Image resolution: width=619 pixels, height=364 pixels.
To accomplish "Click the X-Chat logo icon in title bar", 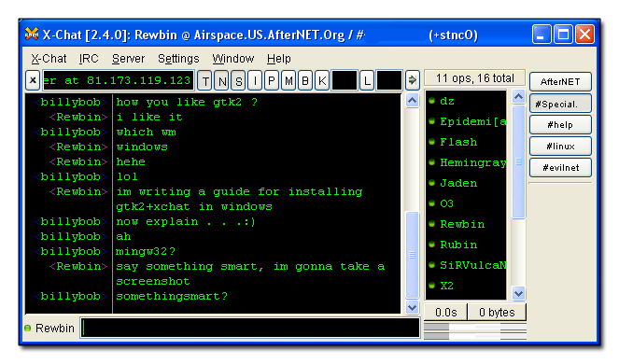I will (x=32, y=35).
